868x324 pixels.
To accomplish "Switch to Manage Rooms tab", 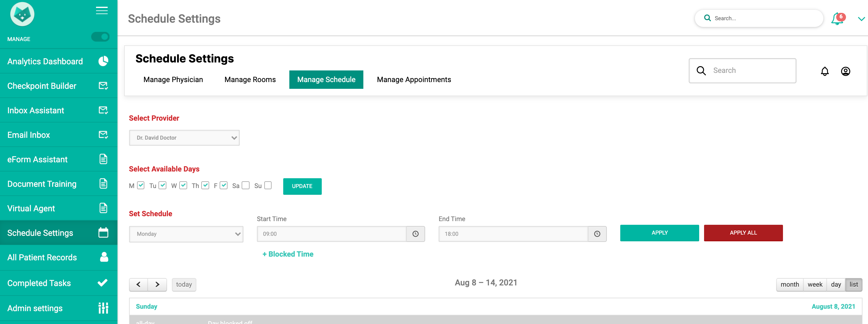I will point(250,80).
